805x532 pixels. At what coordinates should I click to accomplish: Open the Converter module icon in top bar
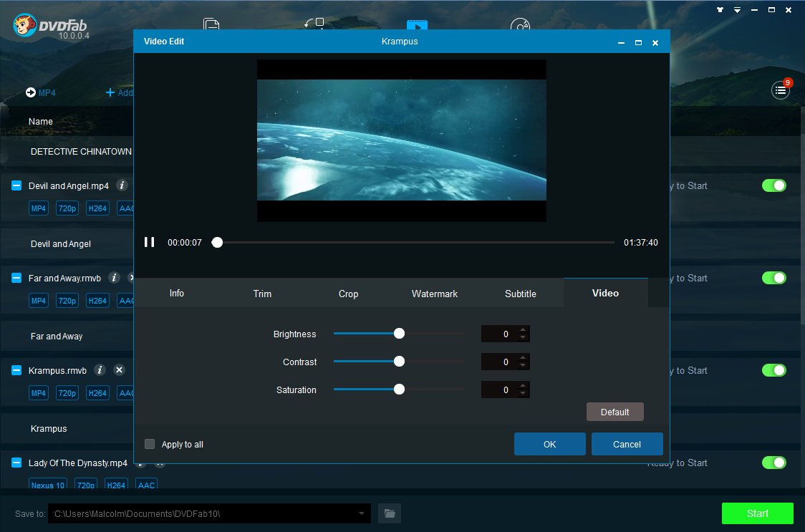417,24
